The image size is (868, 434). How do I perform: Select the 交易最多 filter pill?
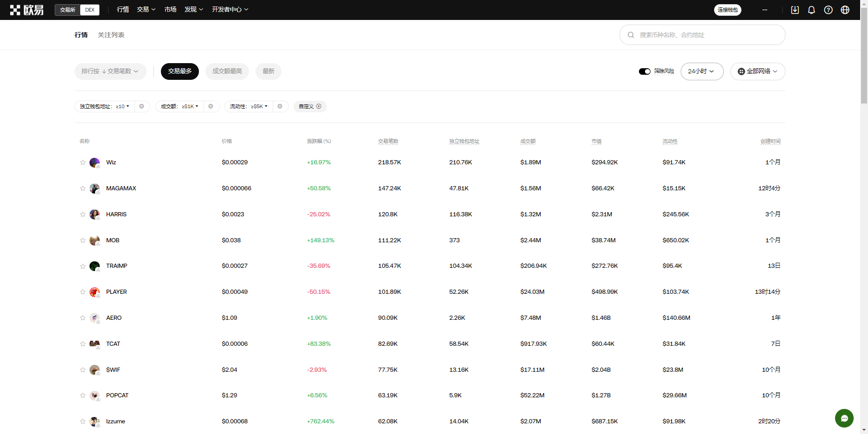180,71
